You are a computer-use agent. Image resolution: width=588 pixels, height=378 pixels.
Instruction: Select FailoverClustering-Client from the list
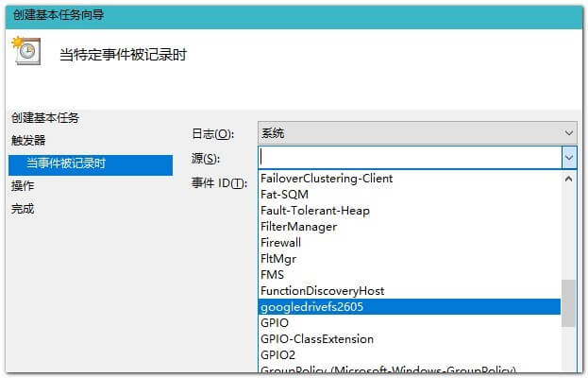[x=326, y=179]
